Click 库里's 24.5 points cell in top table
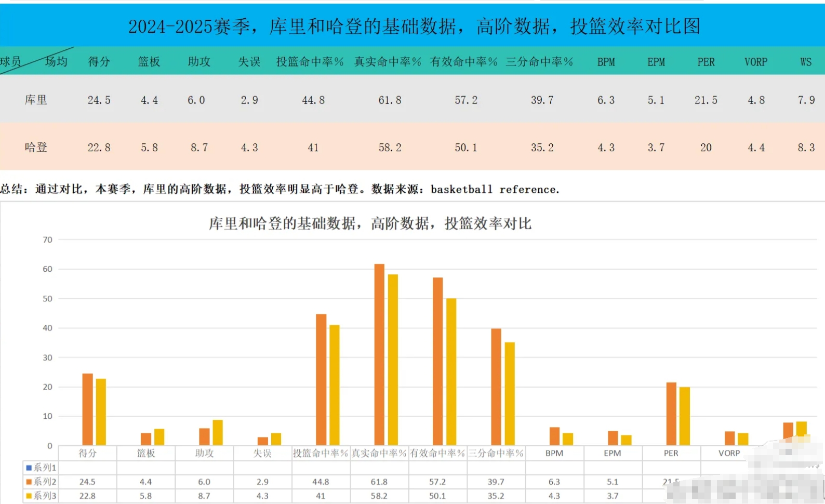 pos(99,100)
